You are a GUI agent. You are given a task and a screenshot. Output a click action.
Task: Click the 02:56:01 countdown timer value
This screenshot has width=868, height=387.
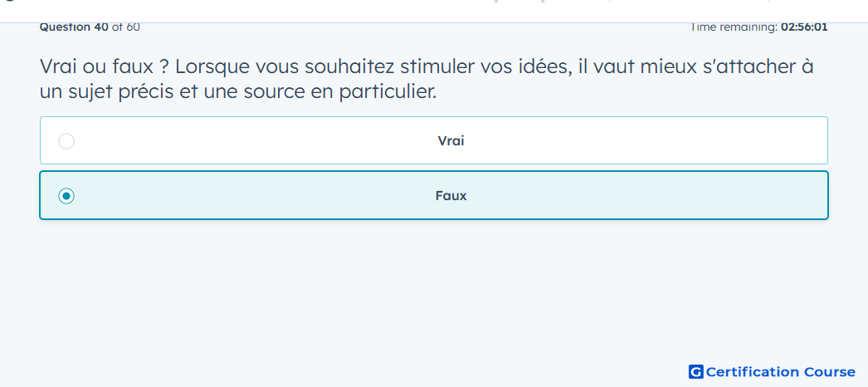804,27
